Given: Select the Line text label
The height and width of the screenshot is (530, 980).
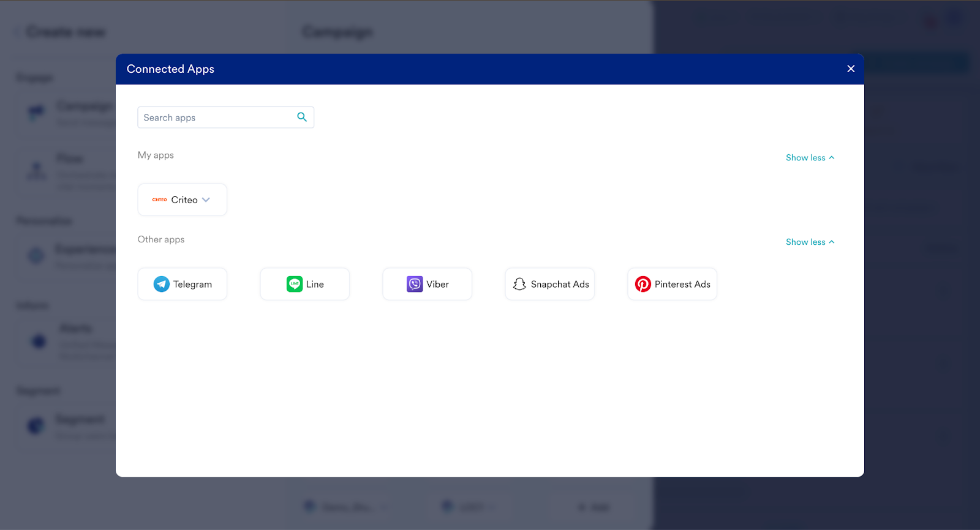Looking at the screenshot, I should coord(315,285).
